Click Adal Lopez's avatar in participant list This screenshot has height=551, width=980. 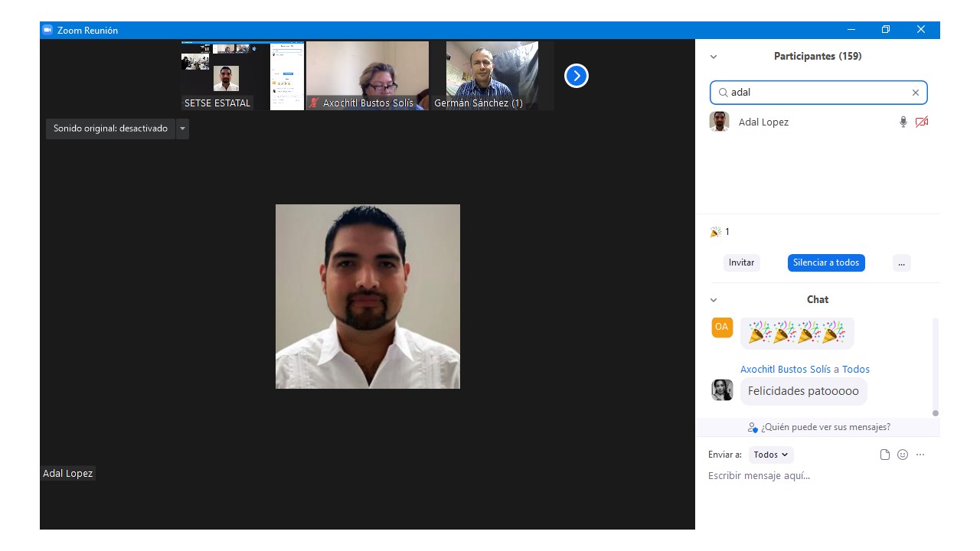point(719,122)
